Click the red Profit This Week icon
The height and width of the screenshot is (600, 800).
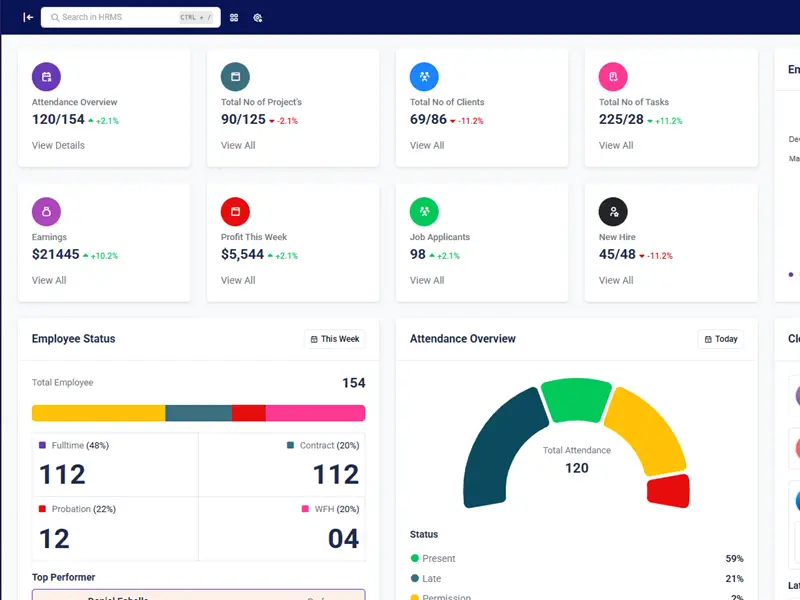click(235, 211)
